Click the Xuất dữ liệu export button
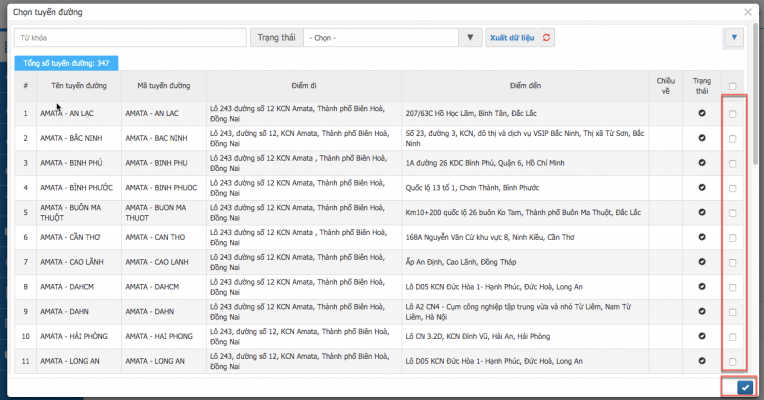 512,38
